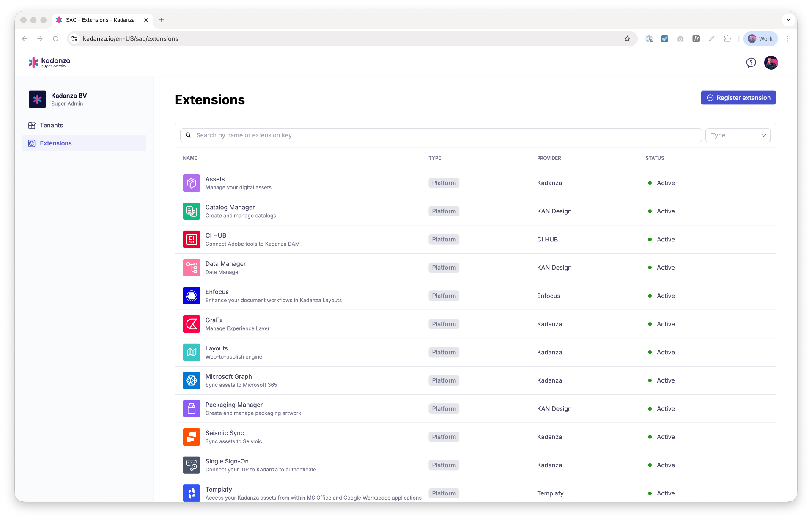Click the Kadanza BV organization logo
Viewport: 812px width, 520px height.
coord(37,99)
